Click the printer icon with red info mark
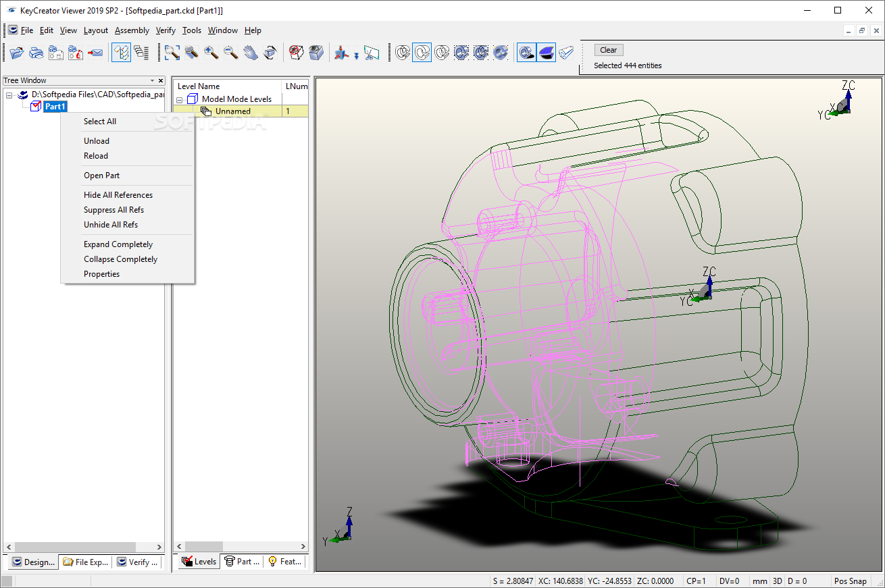The height and width of the screenshot is (588, 885). pyautogui.click(x=76, y=53)
